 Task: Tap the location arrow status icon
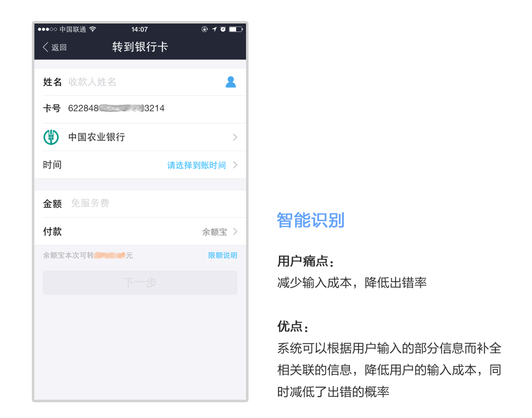coord(214,29)
